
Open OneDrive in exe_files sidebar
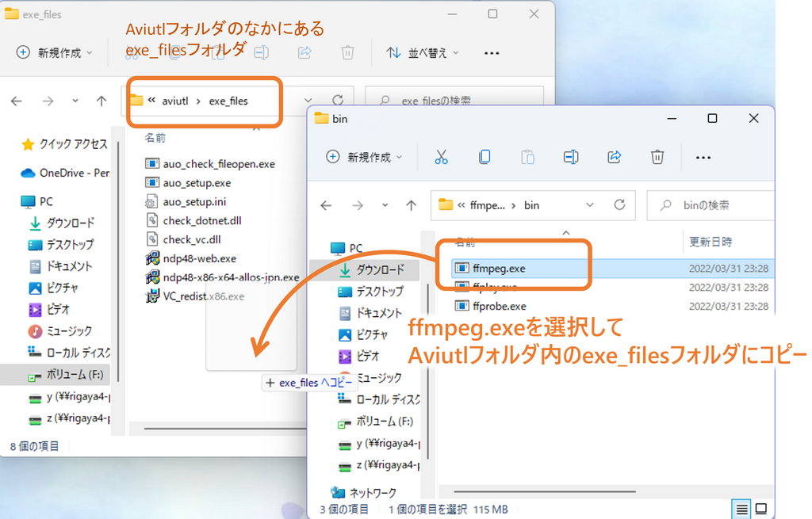coord(65,173)
